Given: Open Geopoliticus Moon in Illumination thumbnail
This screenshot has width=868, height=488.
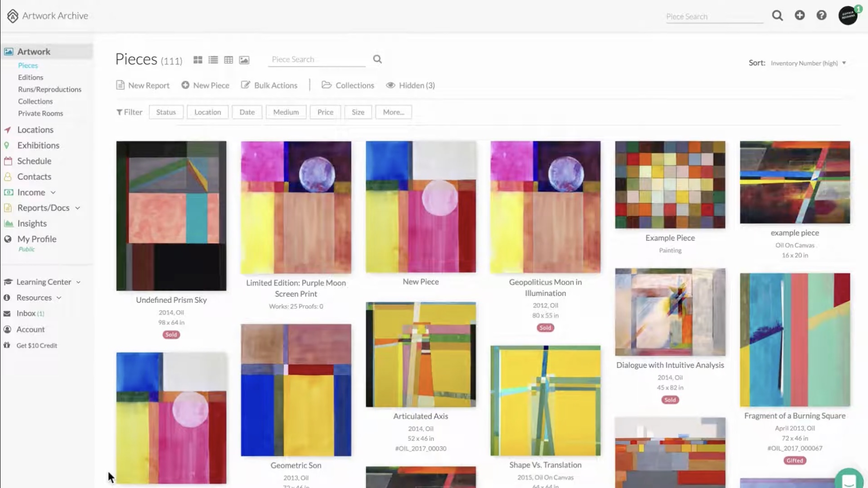Looking at the screenshot, I should (x=545, y=207).
